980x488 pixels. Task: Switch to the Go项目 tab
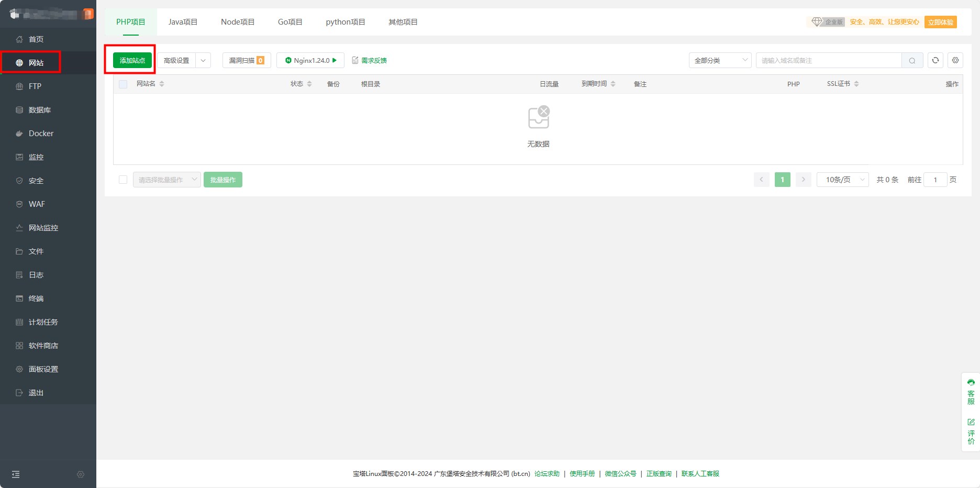click(x=290, y=22)
